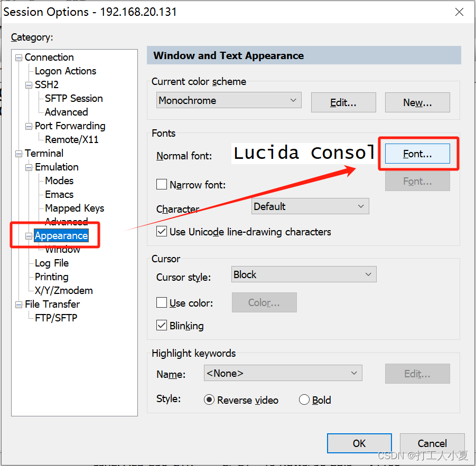The width and height of the screenshot is (476, 466).
Task: Collapse the Connection tree branch
Action: [17, 57]
